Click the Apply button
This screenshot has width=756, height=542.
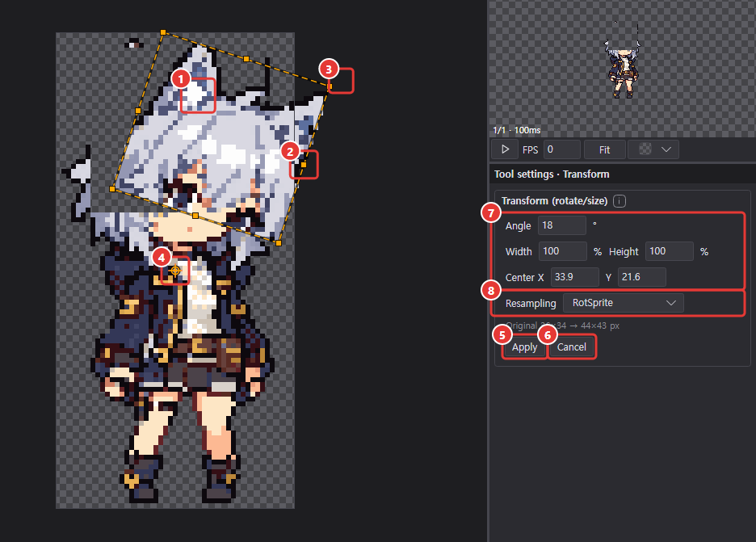tap(524, 347)
